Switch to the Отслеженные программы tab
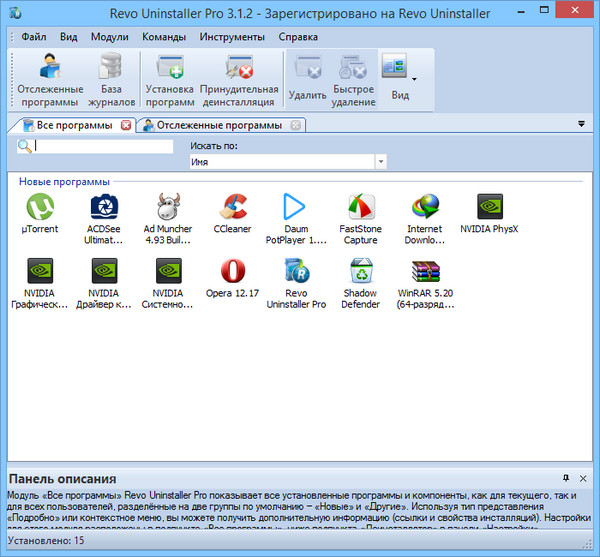Screen dimensions: 600x557 pos(219,125)
